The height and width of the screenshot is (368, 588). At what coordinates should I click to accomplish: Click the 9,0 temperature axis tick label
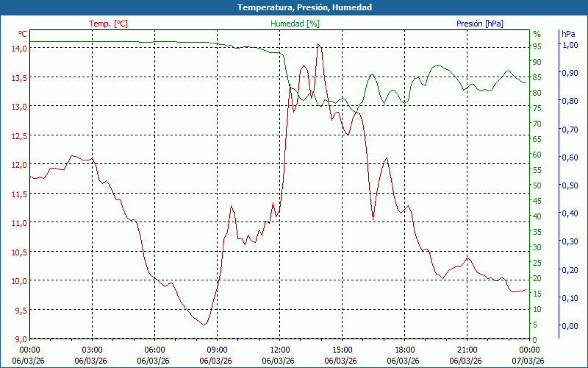coord(21,339)
